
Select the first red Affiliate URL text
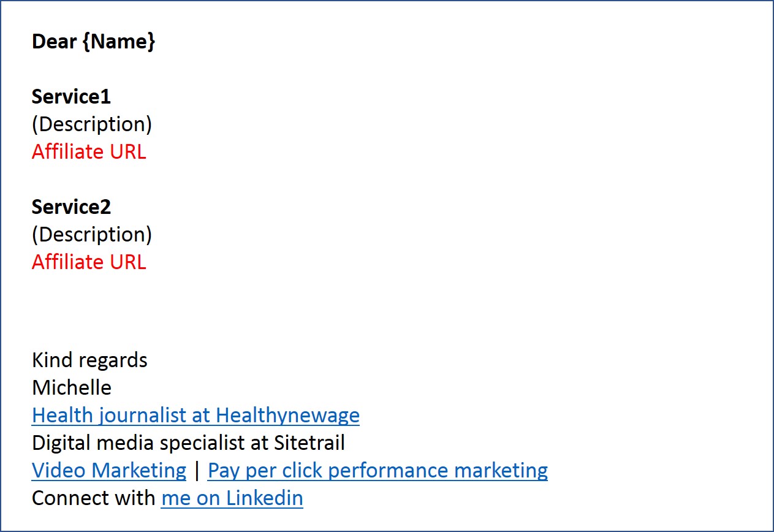(x=89, y=152)
